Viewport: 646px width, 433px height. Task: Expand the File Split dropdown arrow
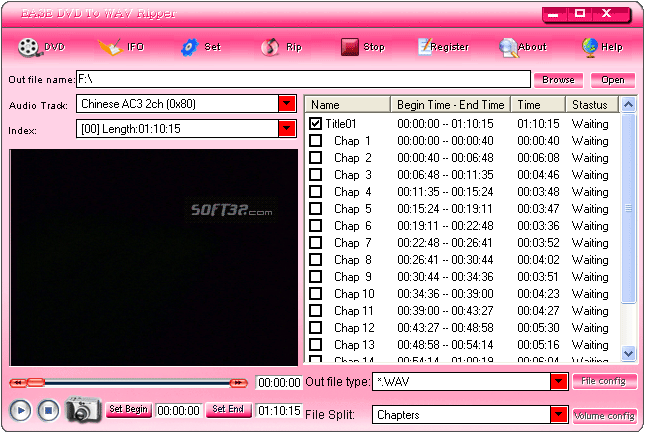point(559,414)
